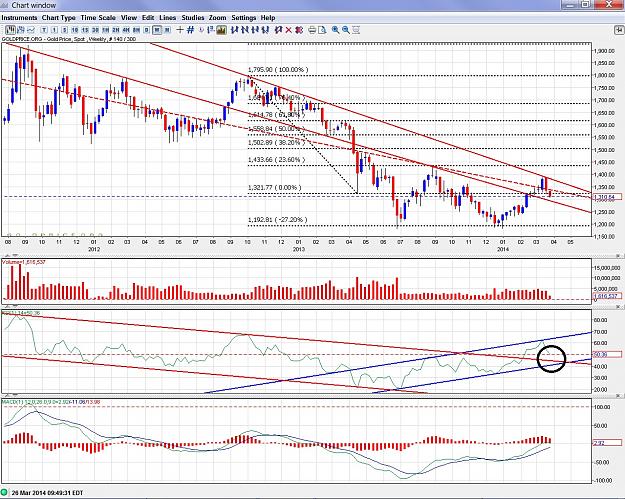
Task: Click the printer icon
Action: point(312,30)
